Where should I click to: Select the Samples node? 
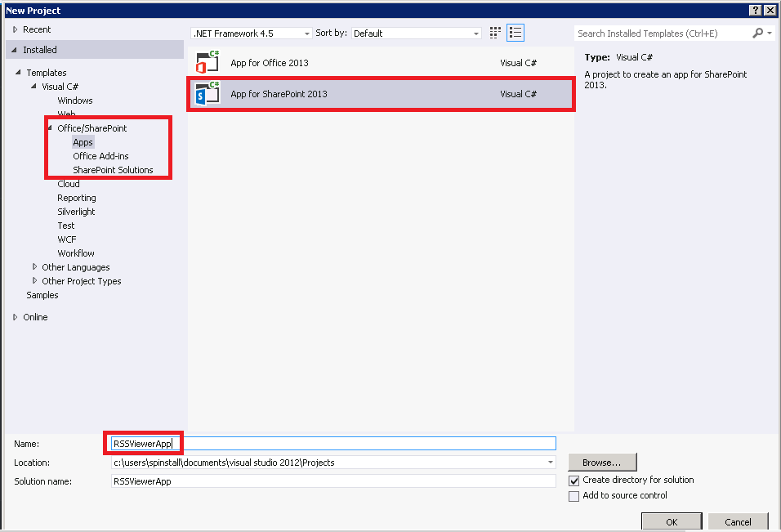tap(42, 295)
